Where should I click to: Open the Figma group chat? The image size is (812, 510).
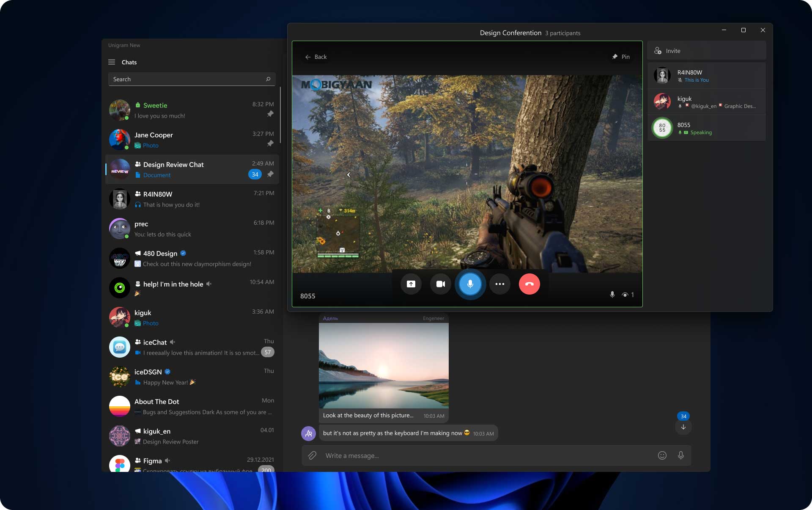click(192, 462)
